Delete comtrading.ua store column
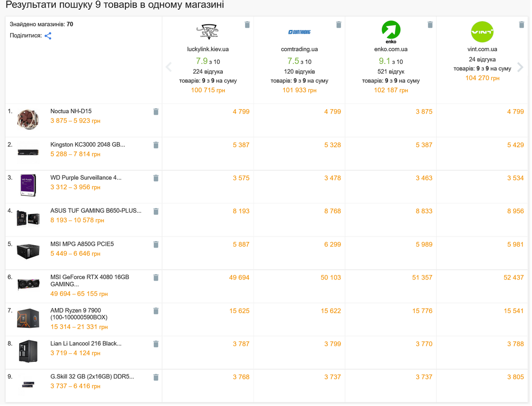The image size is (532, 406). click(x=339, y=25)
